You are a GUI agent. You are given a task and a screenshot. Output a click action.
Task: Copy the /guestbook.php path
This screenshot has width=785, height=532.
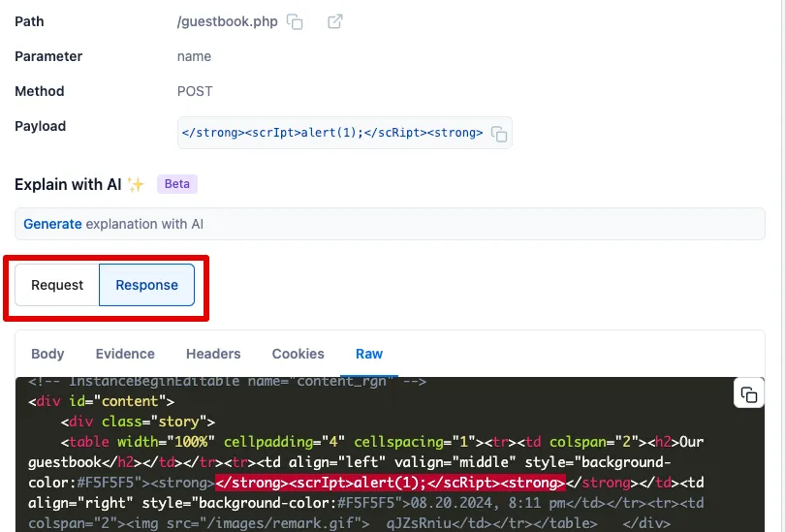tap(295, 22)
